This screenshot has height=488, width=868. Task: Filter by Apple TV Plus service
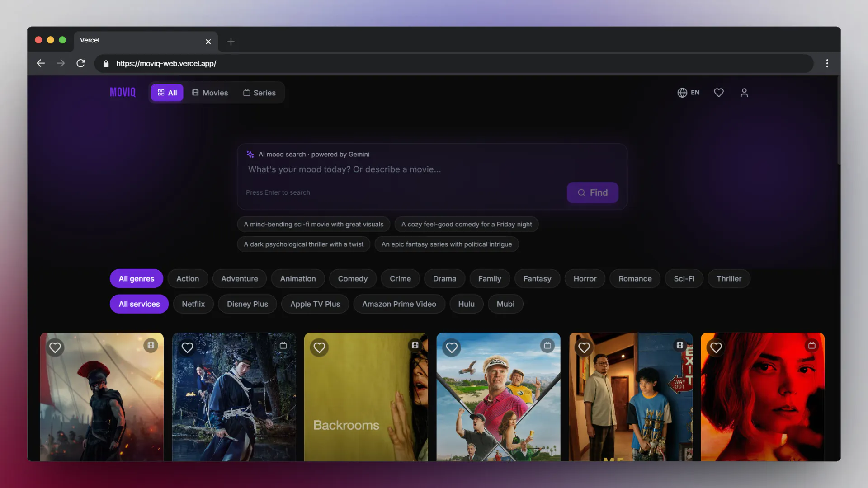[315, 304]
